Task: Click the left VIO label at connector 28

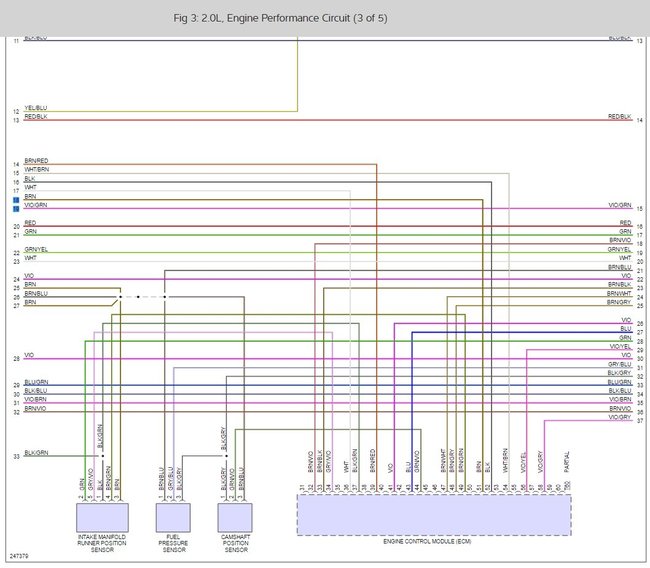Action: 29,355
